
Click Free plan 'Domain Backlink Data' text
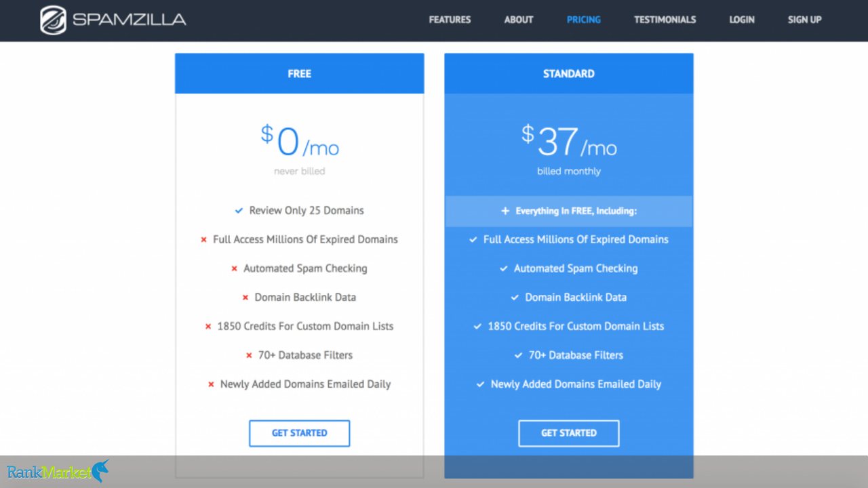point(305,298)
